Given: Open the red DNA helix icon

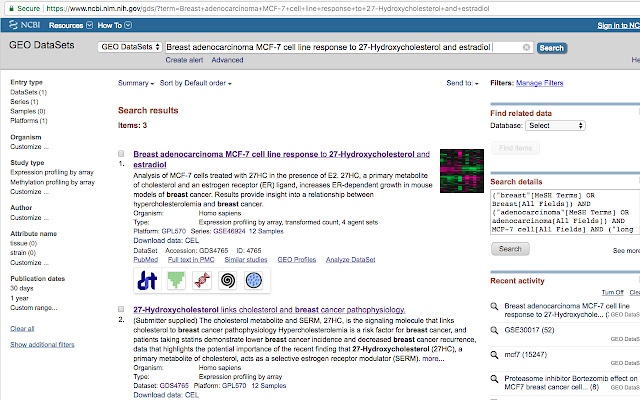Looking at the screenshot, I should [x=202, y=280].
